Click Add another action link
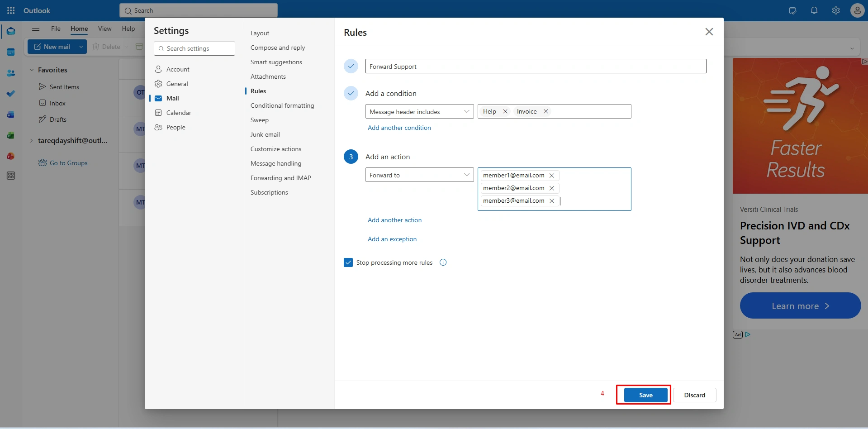The width and height of the screenshot is (868, 429). [x=394, y=220]
